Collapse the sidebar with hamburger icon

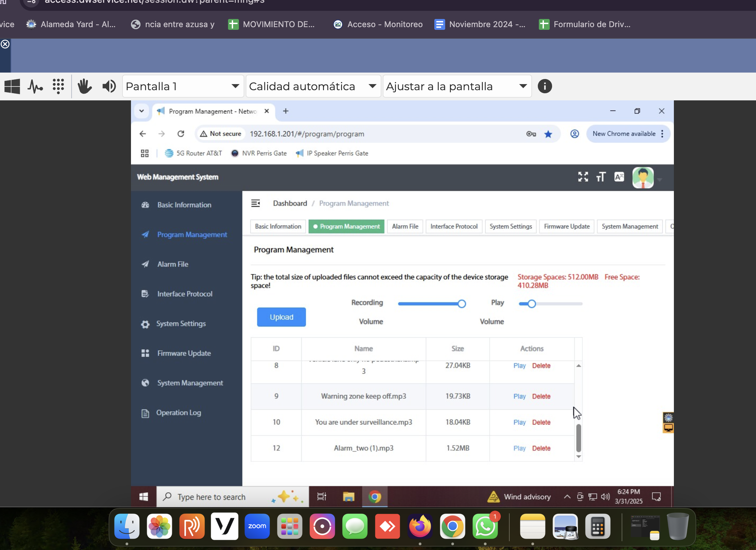(256, 203)
